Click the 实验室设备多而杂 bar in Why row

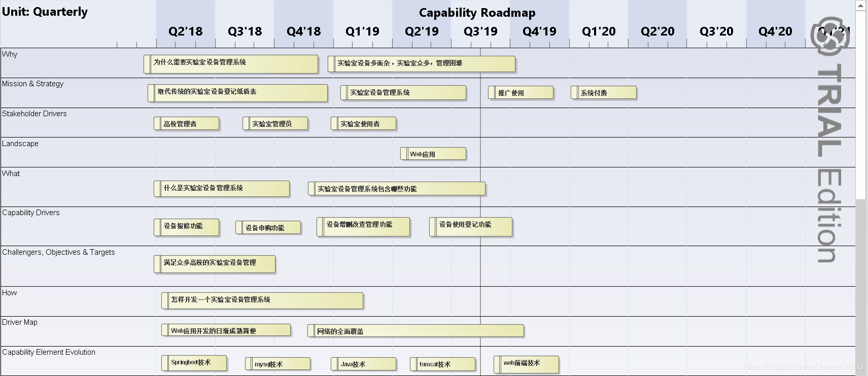pos(422,64)
